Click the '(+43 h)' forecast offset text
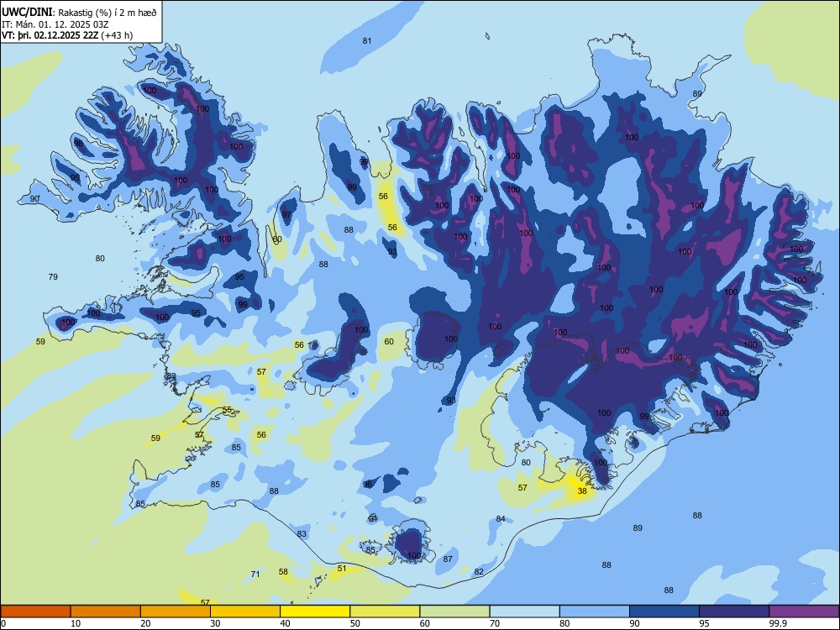 [x=117, y=35]
